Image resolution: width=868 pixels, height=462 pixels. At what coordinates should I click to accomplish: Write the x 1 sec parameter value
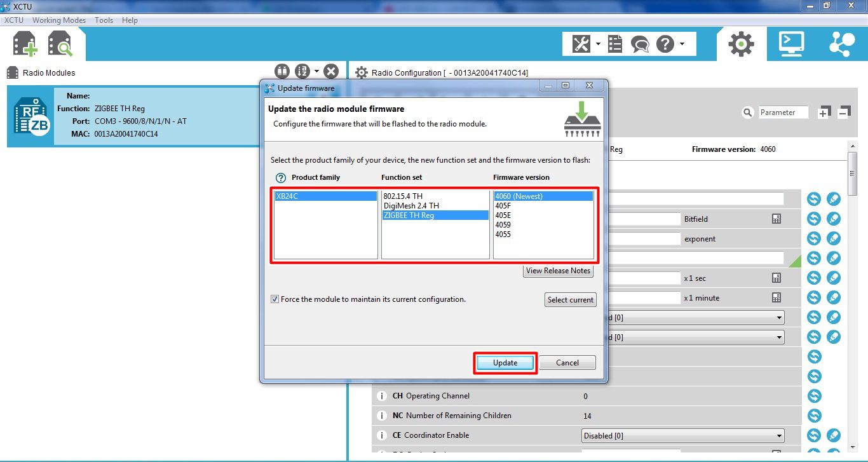(834, 278)
